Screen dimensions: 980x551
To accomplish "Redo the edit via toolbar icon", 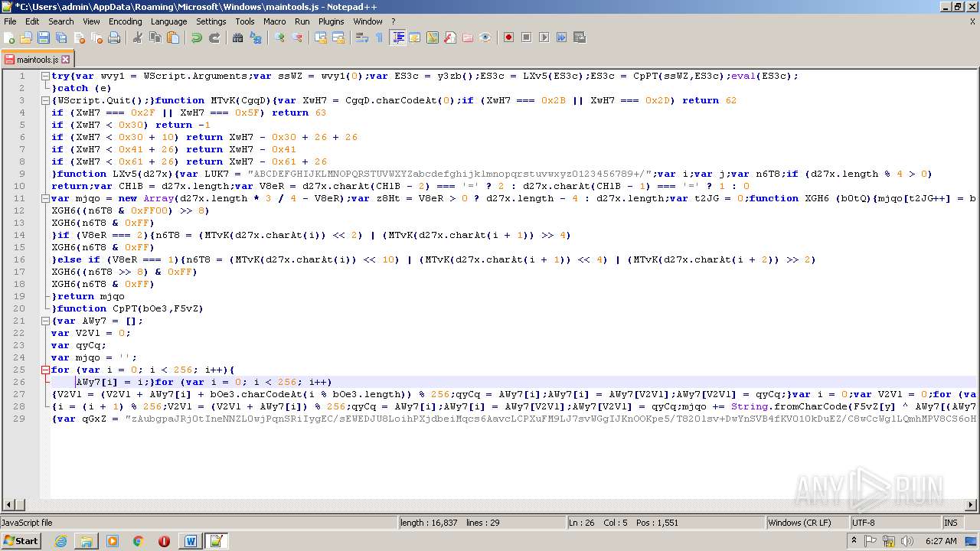I will point(214,37).
